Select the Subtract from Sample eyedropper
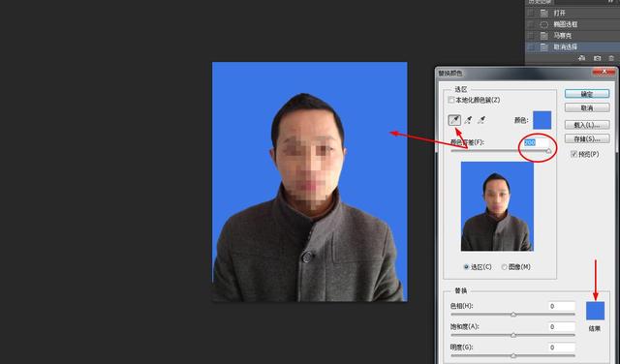Screen dimensions: 620x364 (x=481, y=120)
